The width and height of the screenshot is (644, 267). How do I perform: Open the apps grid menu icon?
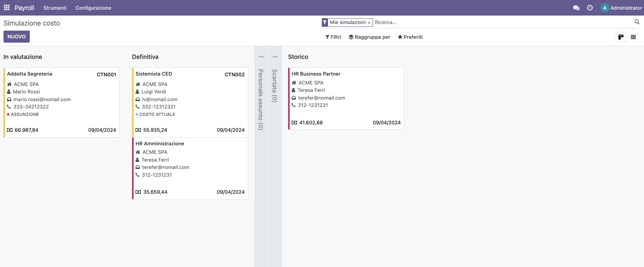click(x=7, y=8)
